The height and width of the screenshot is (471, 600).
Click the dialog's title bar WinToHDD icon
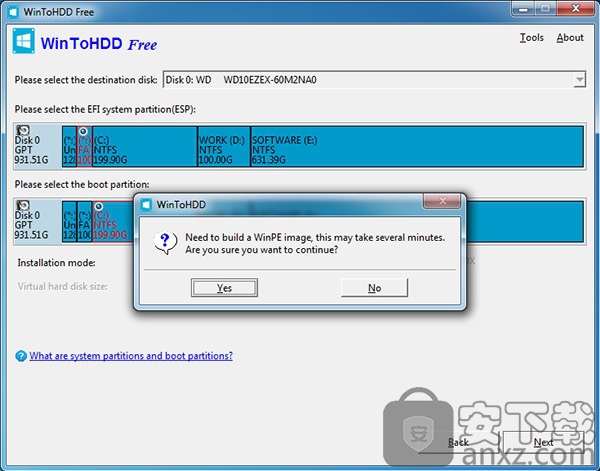146,205
